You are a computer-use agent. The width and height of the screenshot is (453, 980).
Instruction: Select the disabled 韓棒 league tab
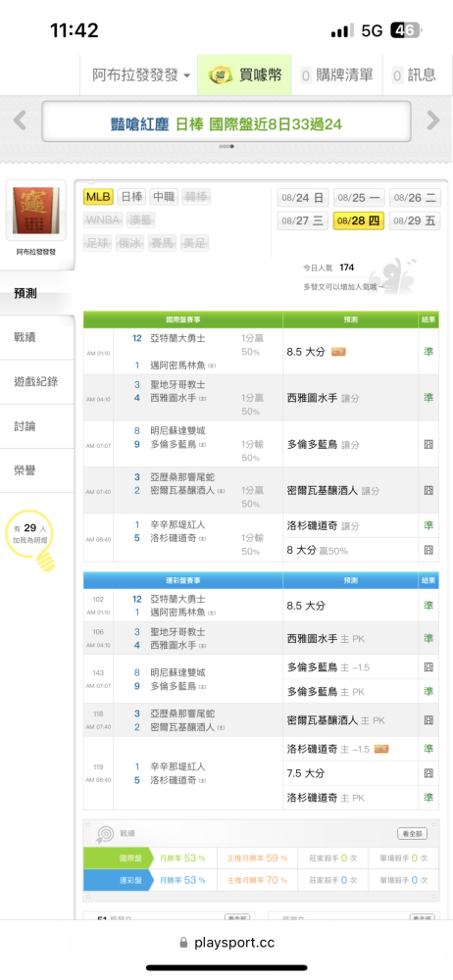tap(196, 197)
